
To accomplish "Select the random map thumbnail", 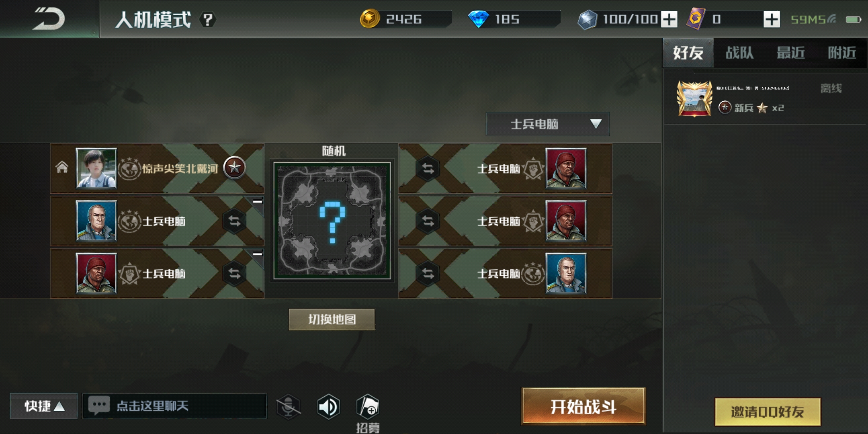I will pos(332,221).
